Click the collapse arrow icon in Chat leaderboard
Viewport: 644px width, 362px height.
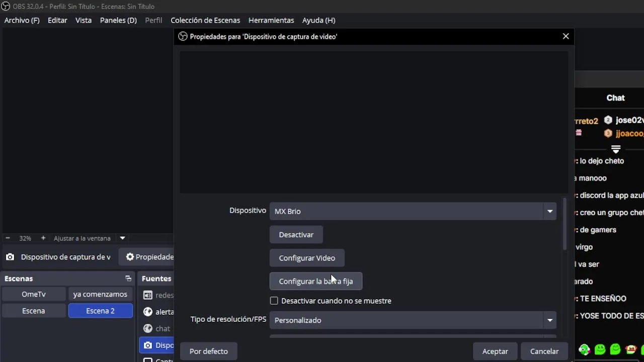[615, 149]
